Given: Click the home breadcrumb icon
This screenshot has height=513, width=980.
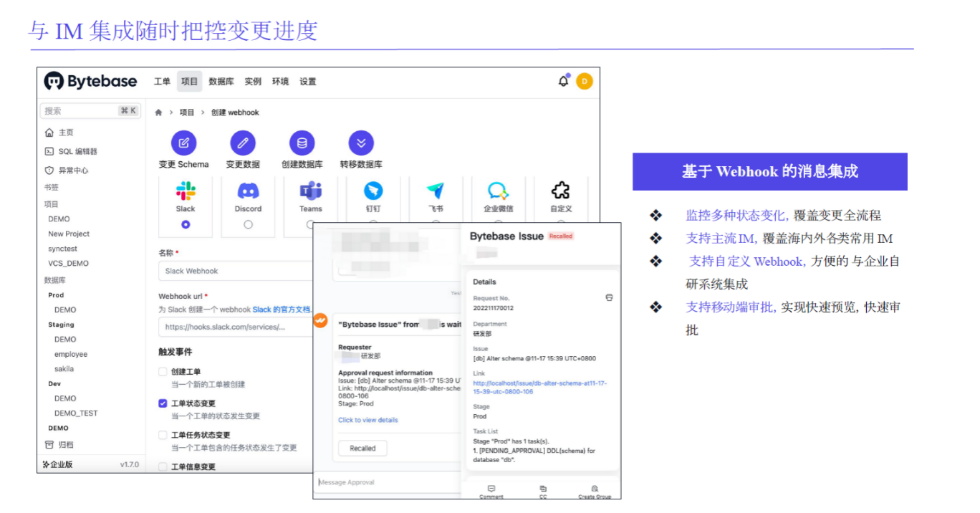Looking at the screenshot, I should 158,112.
